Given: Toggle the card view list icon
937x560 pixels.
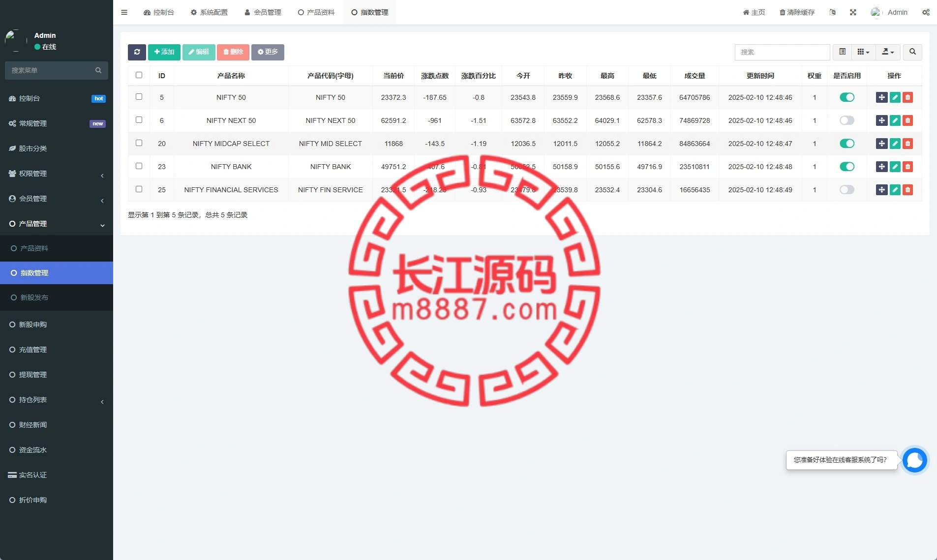Looking at the screenshot, I should click(842, 52).
